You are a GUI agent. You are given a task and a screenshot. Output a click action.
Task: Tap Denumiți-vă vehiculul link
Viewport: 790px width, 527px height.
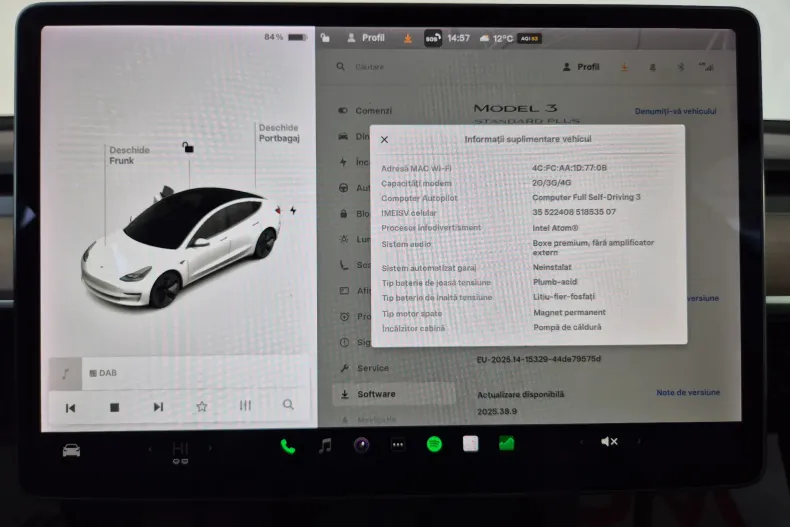coord(676,111)
